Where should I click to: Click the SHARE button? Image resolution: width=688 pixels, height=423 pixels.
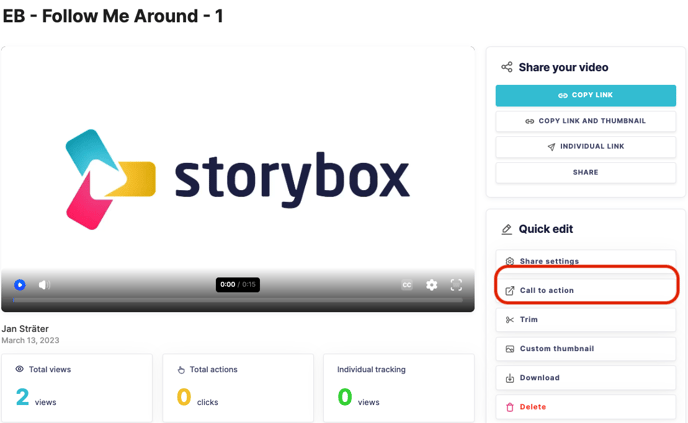[x=586, y=172]
